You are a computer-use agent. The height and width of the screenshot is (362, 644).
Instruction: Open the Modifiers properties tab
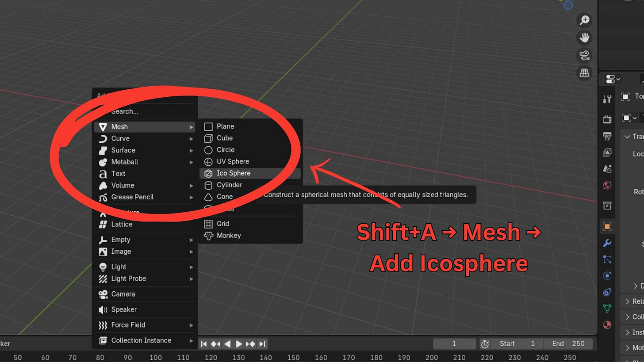(607, 243)
